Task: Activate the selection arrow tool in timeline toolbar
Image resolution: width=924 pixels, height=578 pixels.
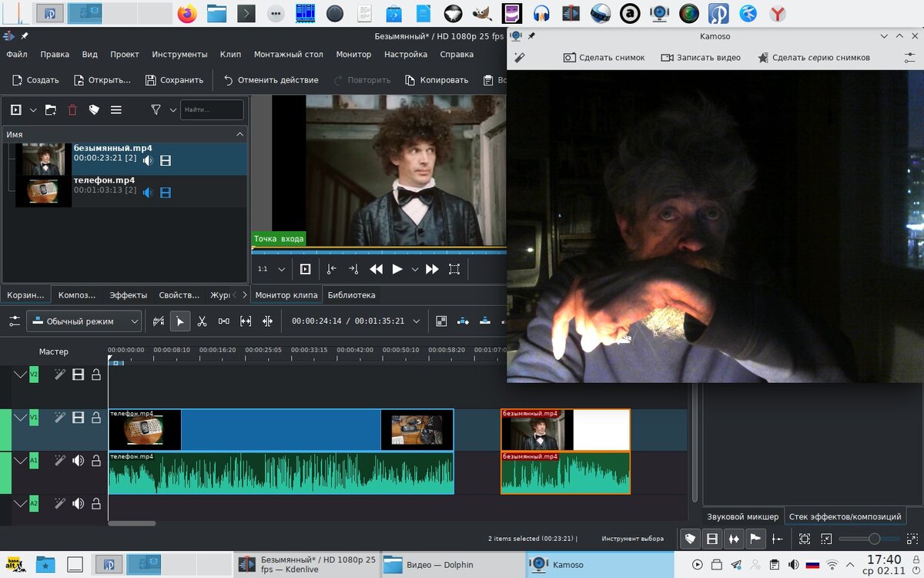Action: 179,321
